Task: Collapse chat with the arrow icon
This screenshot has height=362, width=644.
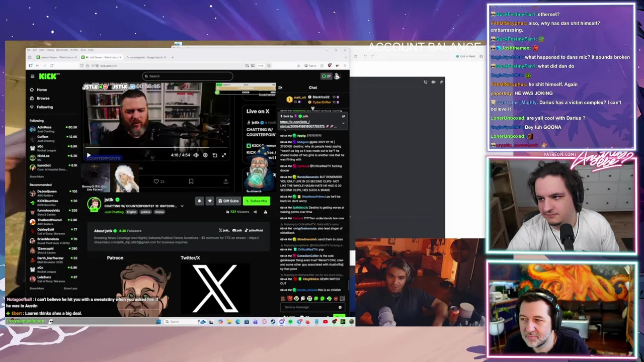Action: point(280,87)
